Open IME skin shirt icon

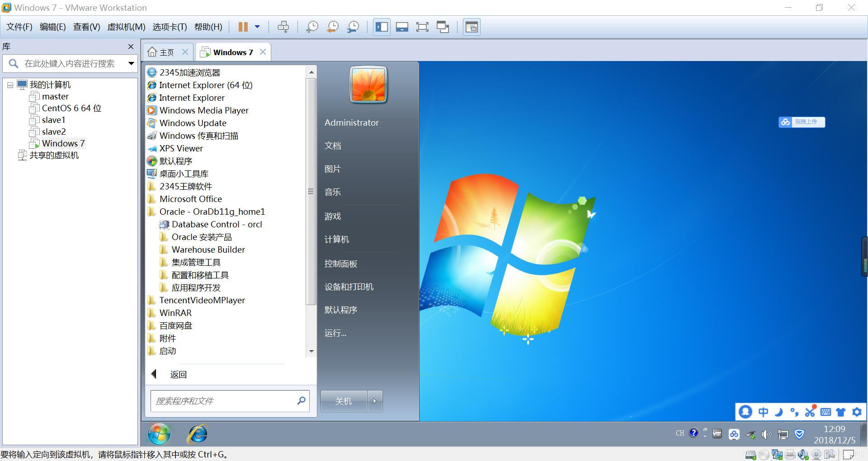click(841, 412)
